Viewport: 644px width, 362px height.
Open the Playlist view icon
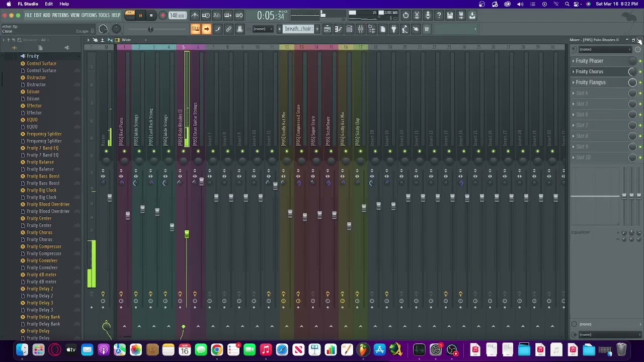(327, 29)
